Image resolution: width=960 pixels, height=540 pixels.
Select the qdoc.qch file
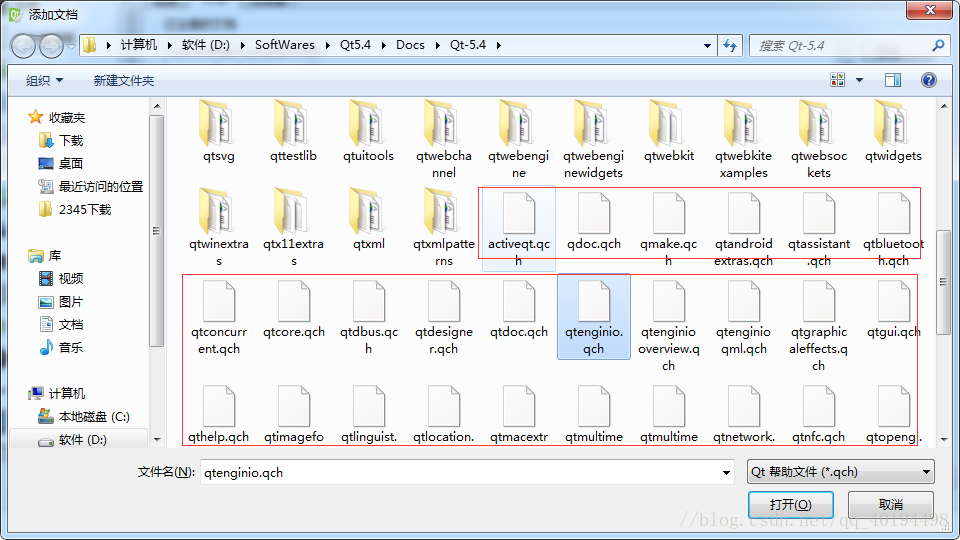click(593, 221)
